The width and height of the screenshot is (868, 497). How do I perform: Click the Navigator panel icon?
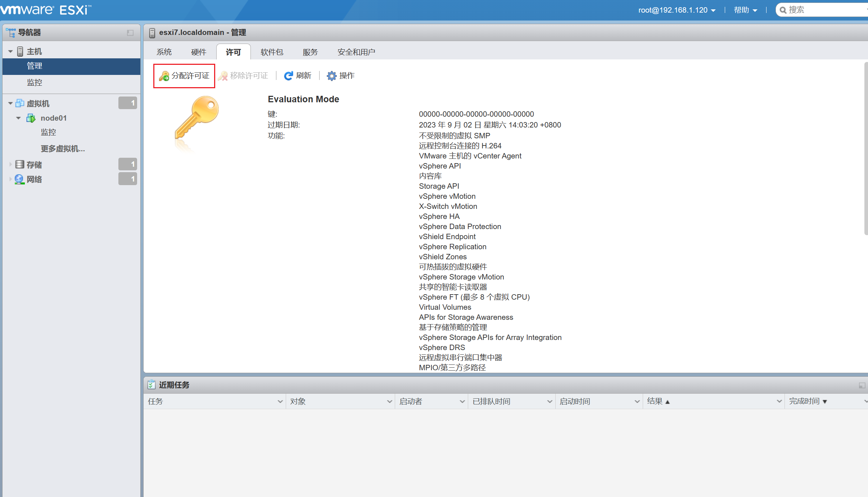[x=11, y=32]
